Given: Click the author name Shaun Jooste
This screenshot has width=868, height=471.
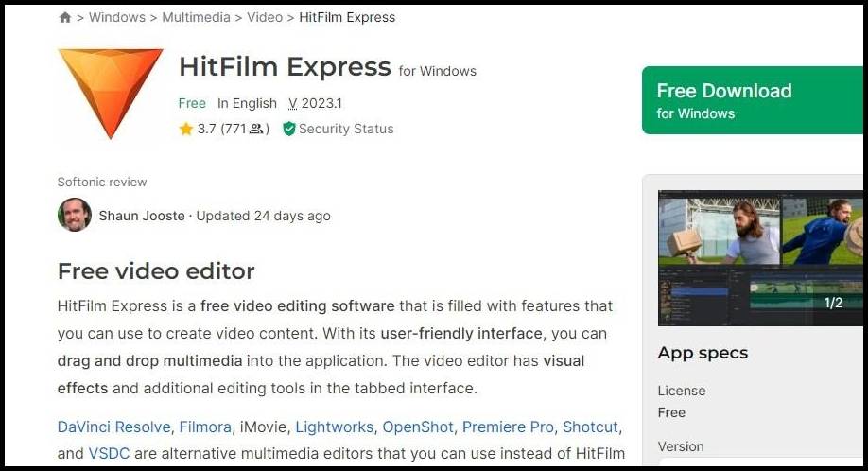Looking at the screenshot, I should tap(142, 216).
